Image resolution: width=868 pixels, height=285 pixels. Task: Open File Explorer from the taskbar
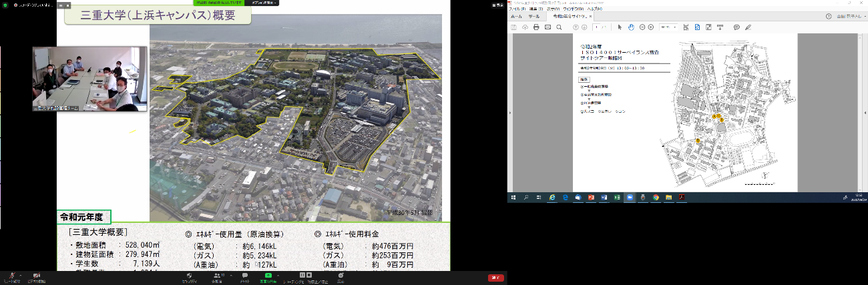668,198
